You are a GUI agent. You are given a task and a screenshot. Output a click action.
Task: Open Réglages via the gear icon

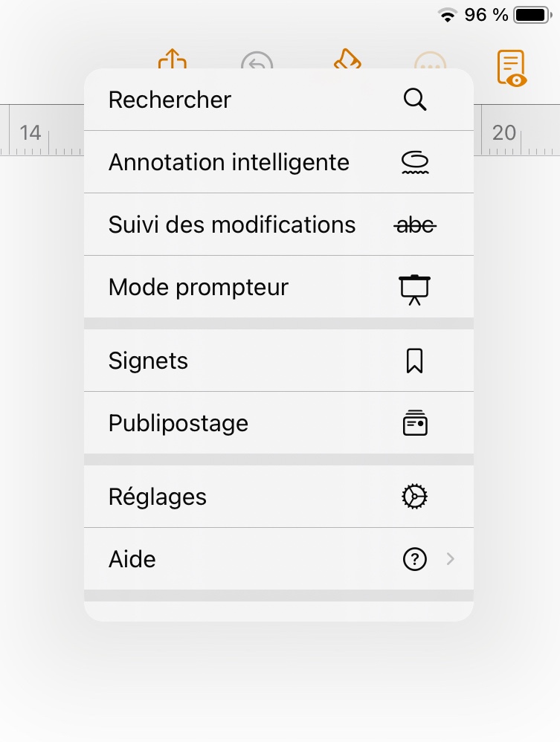click(415, 497)
